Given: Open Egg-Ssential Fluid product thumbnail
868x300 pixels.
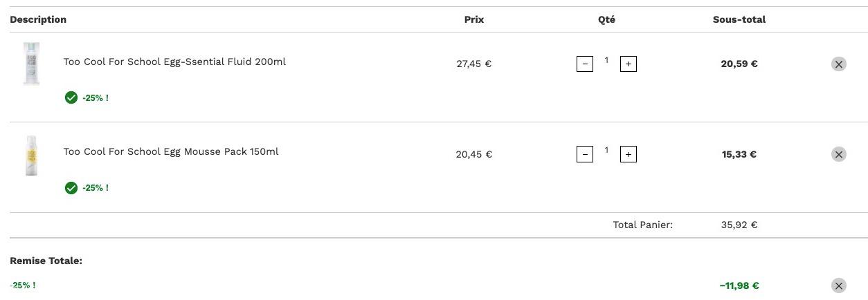Looking at the screenshot, I should click(x=32, y=63).
